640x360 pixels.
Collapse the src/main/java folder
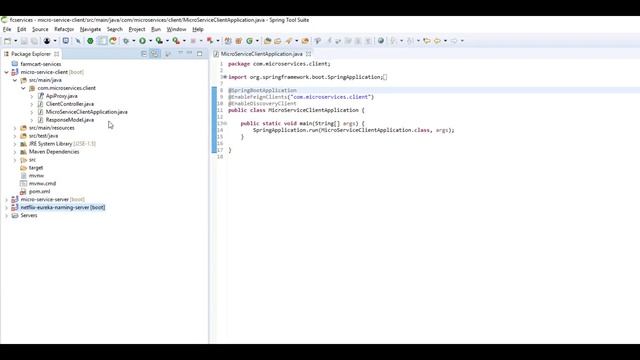(15, 80)
